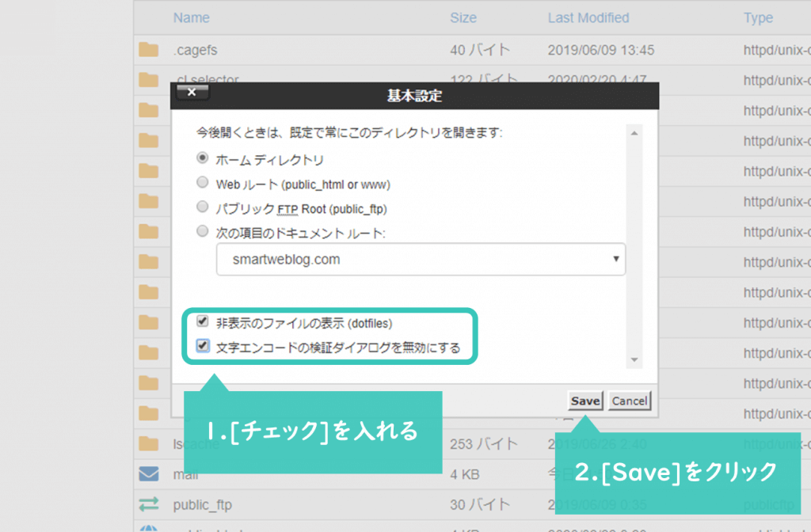
Task: Click the 253 バイト size cell
Action: (x=484, y=443)
